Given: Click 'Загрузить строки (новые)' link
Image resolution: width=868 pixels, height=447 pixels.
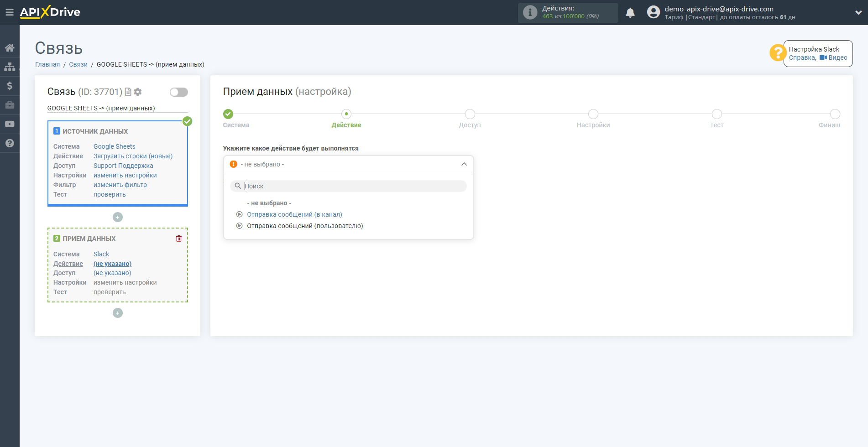Looking at the screenshot, I should pyautogui.click(x=133, y=156).
